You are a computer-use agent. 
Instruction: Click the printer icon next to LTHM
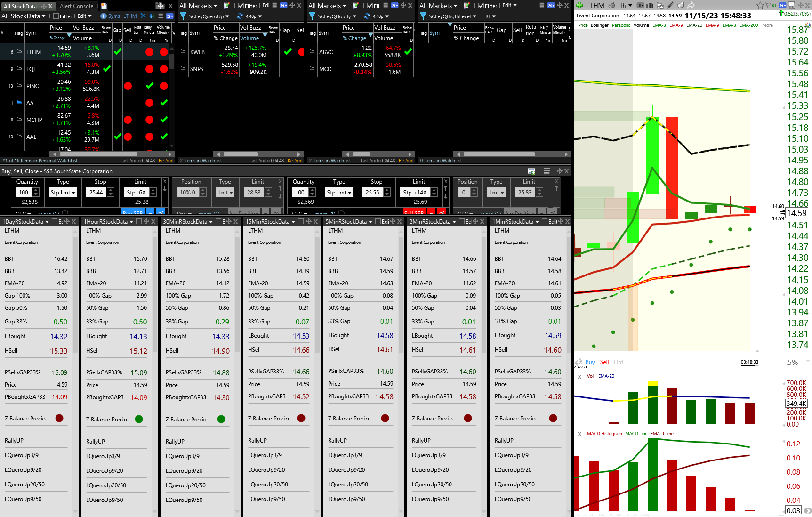tap(611, 6)
